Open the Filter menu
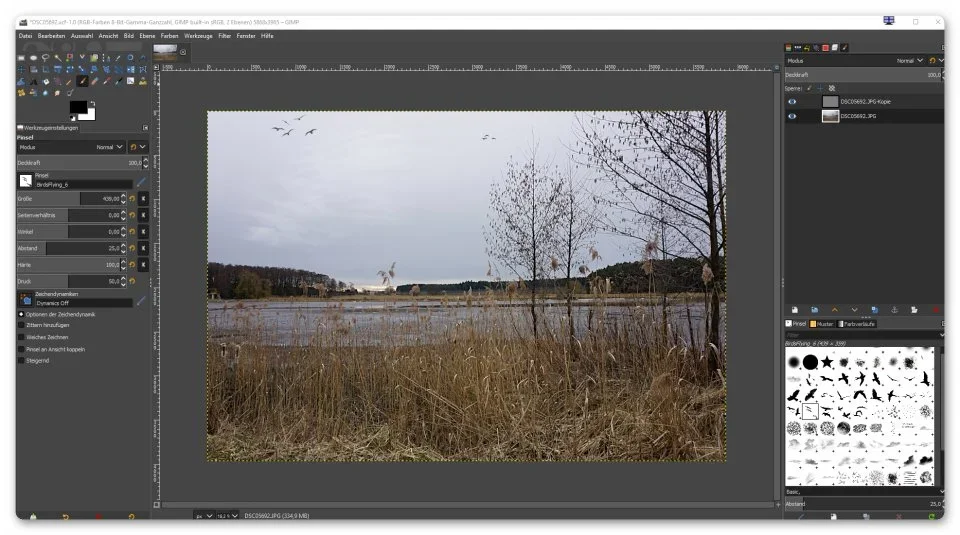 (x=225, y=36)
